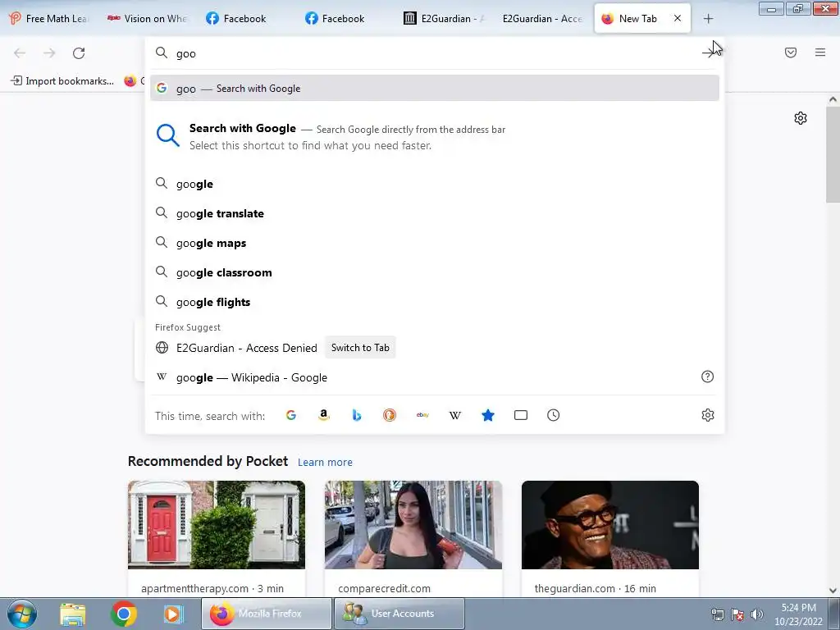Open the Save to Pocket icon
The image size is (840, 630).
point(791,52)
